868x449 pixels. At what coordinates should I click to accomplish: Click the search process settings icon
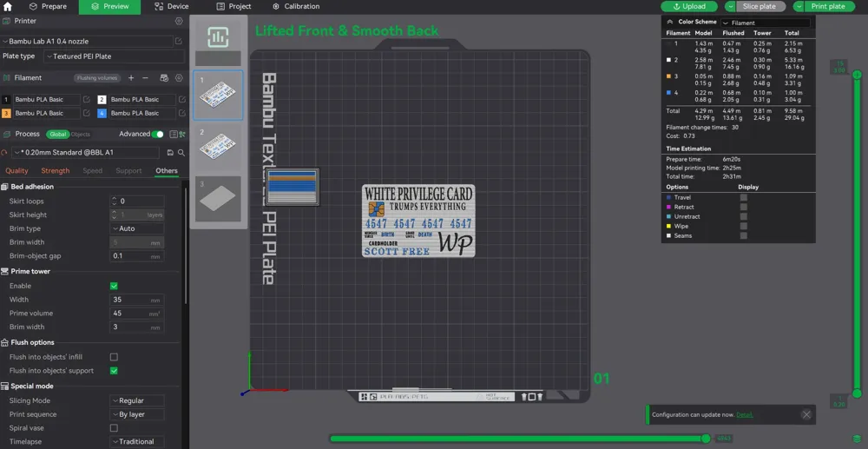tap(181, 152)
